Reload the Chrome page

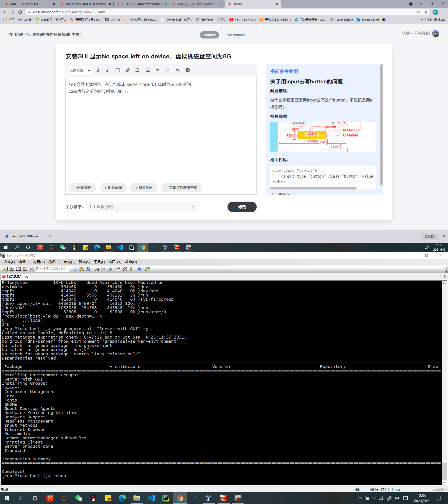[x=20, y=12]
